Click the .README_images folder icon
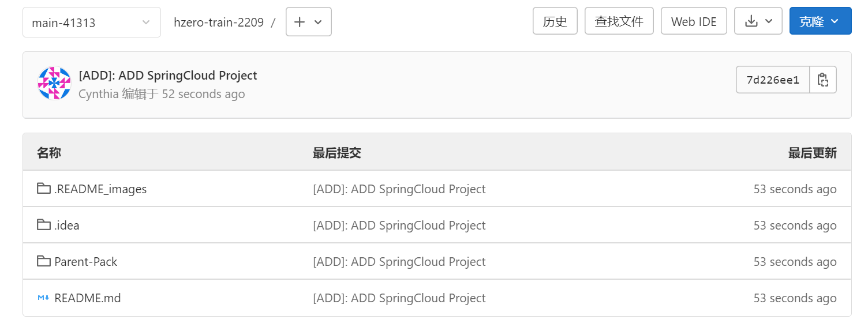 [43, 189]
